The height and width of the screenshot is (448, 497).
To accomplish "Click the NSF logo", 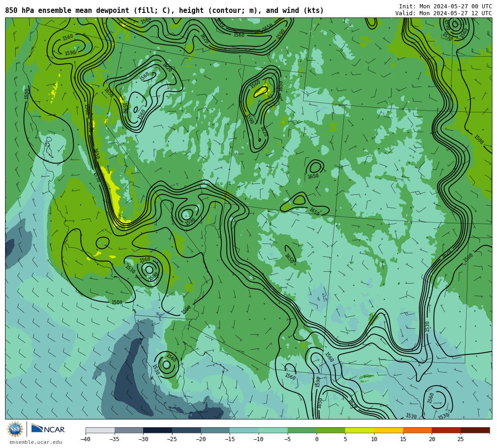I will point(15,429).
